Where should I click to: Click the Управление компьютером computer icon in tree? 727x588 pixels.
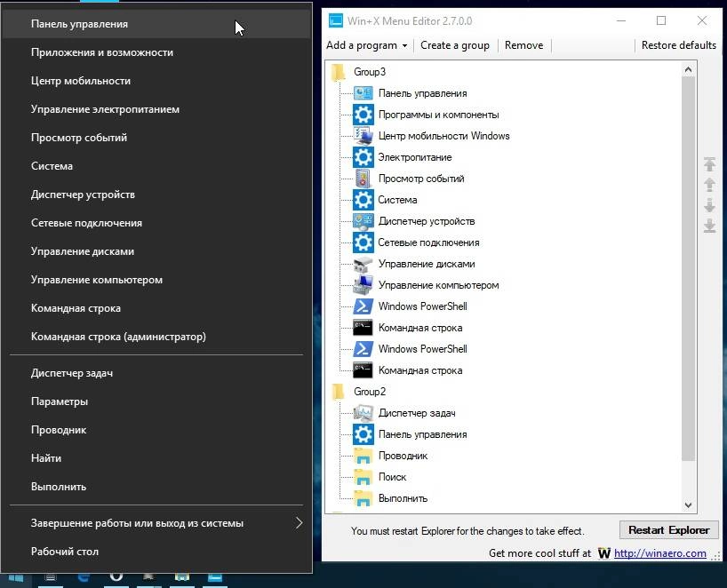(x=363, y=285)
